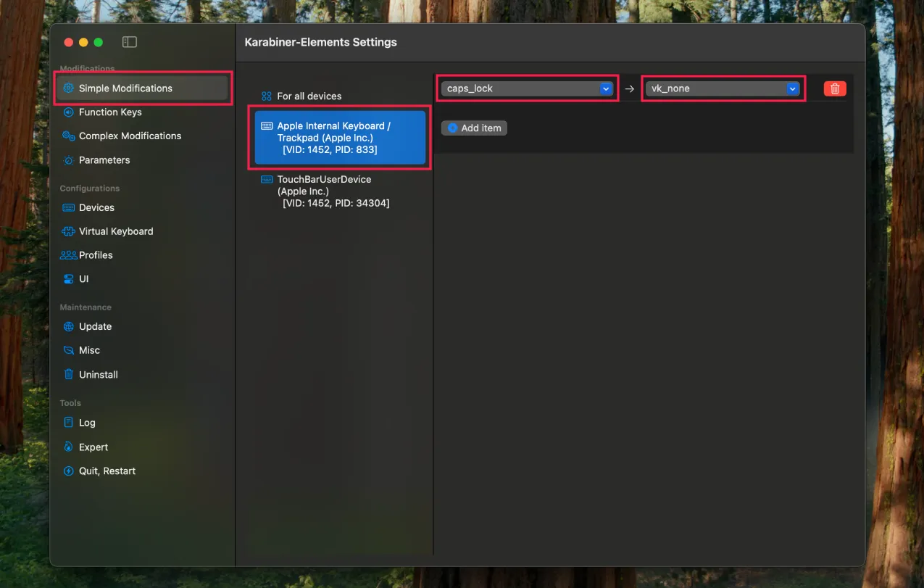
Task: Click the For all devices icon
Action: click(x=266, y=96)
